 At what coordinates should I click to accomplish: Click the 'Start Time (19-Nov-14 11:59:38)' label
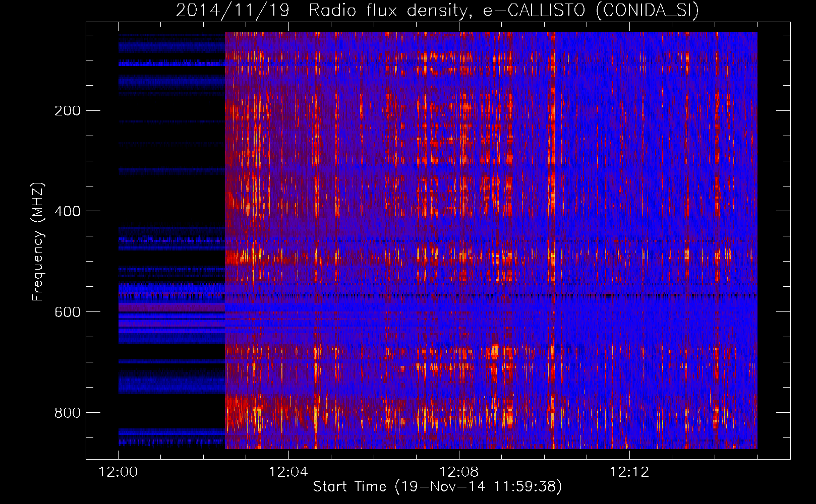437,487
